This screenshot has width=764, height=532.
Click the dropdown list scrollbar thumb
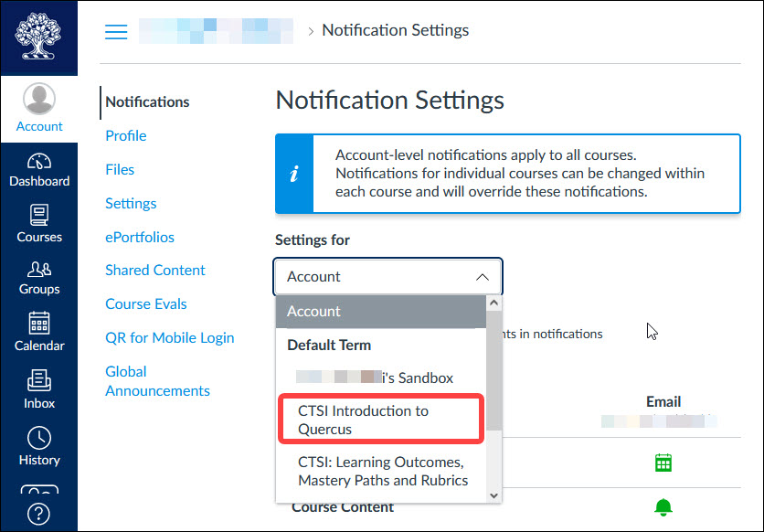(x=493, y=370)
